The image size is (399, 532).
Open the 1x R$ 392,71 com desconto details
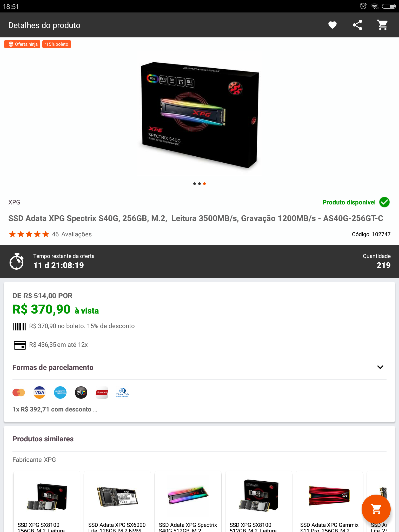[x=55, y=409]
